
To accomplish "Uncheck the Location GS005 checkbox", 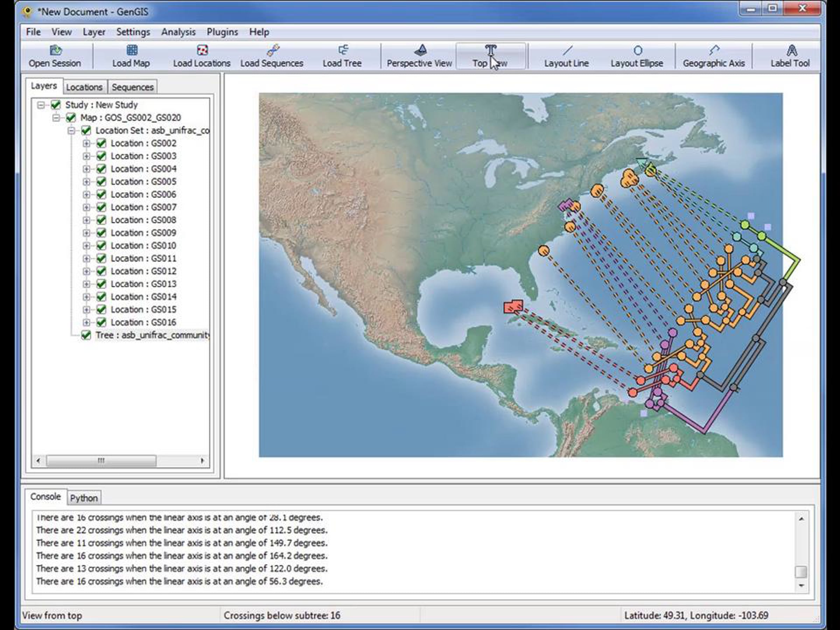I will (101, 182).
